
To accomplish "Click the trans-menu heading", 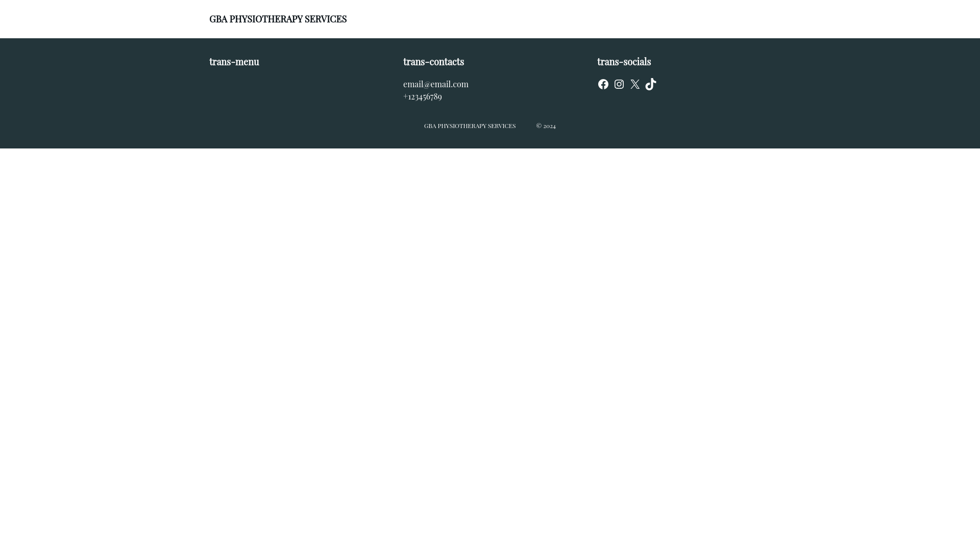I will tap(234, 62).
